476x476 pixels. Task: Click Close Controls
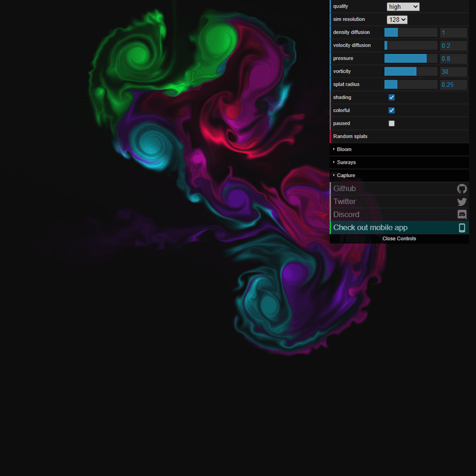pos(399,239)
